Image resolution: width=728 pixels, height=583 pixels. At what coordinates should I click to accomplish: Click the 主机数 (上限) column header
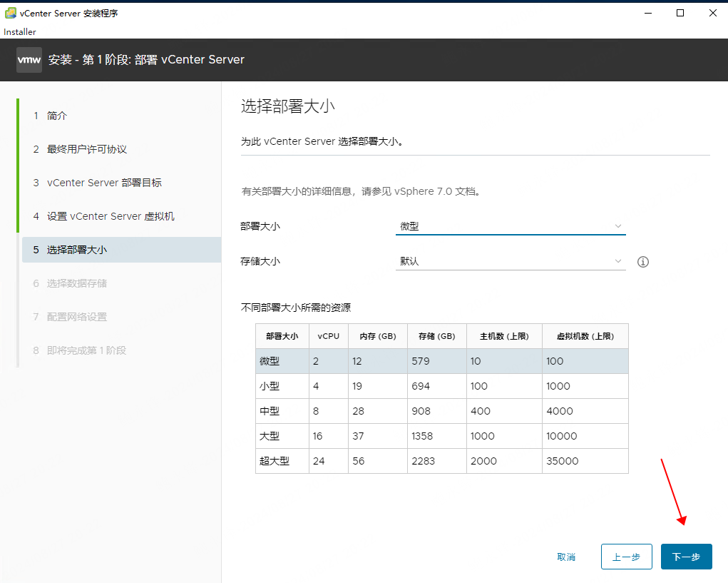tap(504, 336)
